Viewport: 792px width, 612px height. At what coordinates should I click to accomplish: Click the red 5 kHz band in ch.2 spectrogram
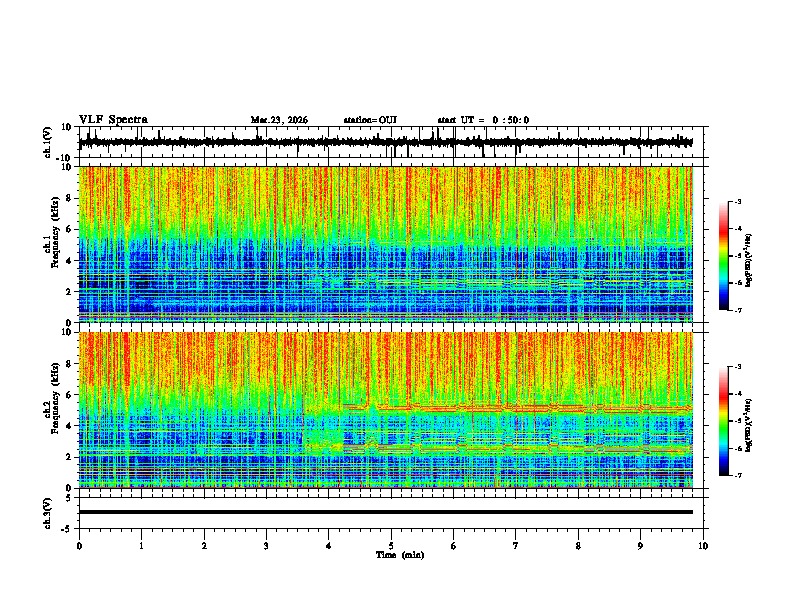coord(518,407)
